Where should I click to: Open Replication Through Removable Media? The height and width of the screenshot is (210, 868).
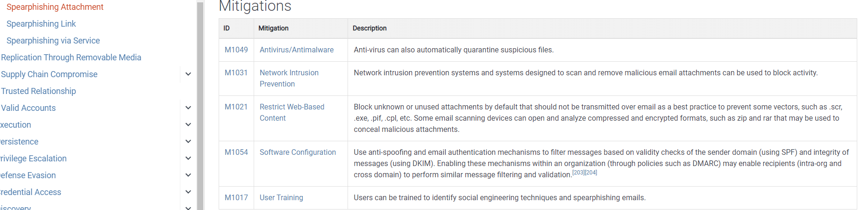(71, 58)
